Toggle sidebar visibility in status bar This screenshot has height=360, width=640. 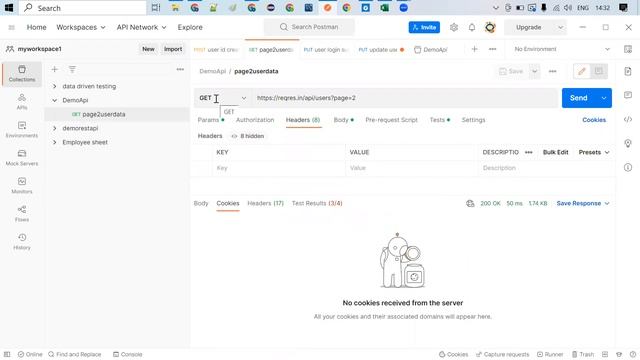(7, 354)
